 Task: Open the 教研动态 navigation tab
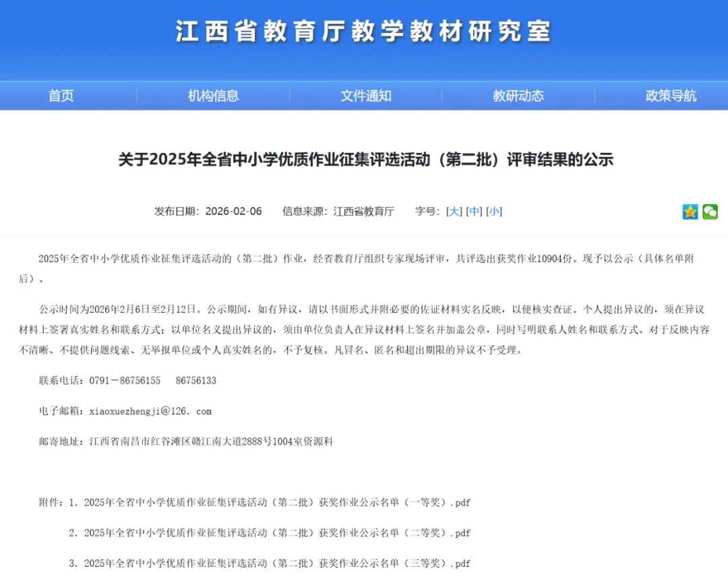pos(518,96)
